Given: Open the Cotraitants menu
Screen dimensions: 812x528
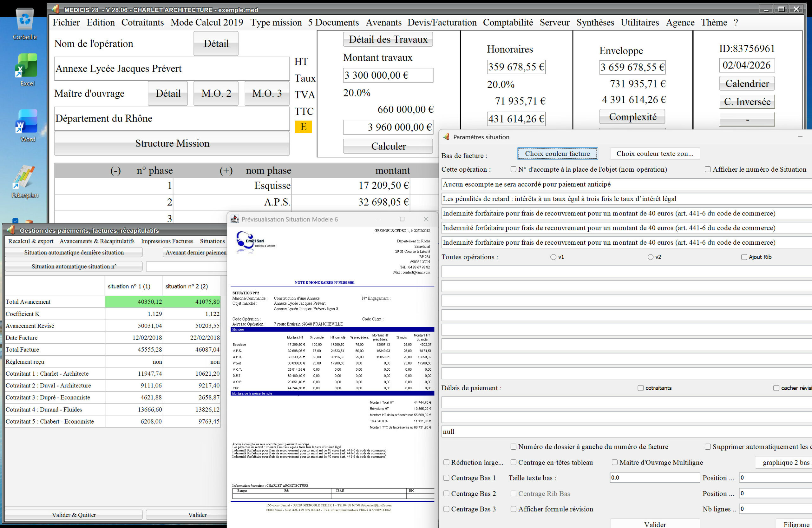Looking at the screenshot, I should click(143, 23).
